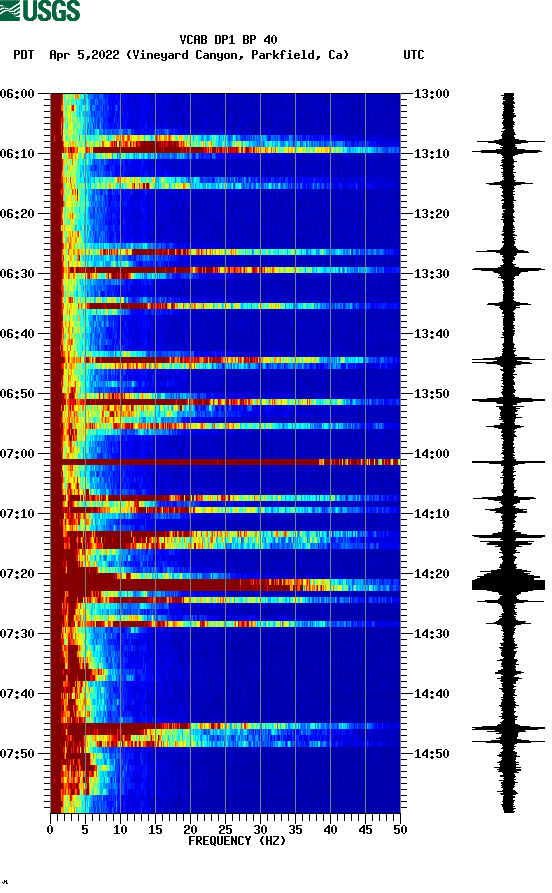The height and width of the screenshot is (893, 552).
Task: Click the 06:00 PDT time label
Action: (17, 93)
